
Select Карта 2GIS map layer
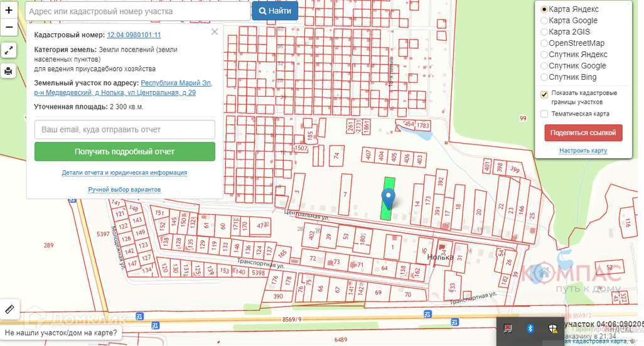[544, 31]
